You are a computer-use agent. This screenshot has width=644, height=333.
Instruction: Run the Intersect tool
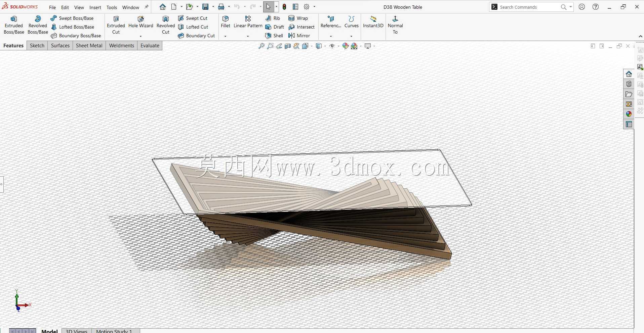click(301, 27)
